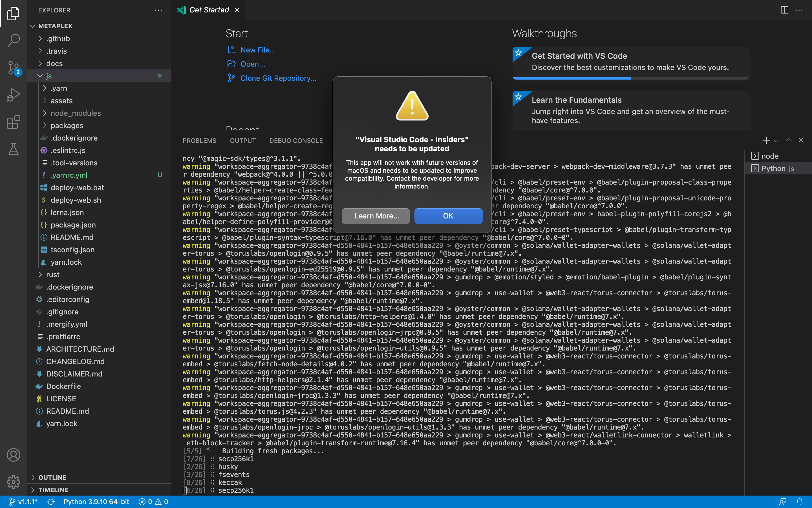Click the Clone Git Repository... link
This screenshot has height=508, width=812.
[278, 78]
